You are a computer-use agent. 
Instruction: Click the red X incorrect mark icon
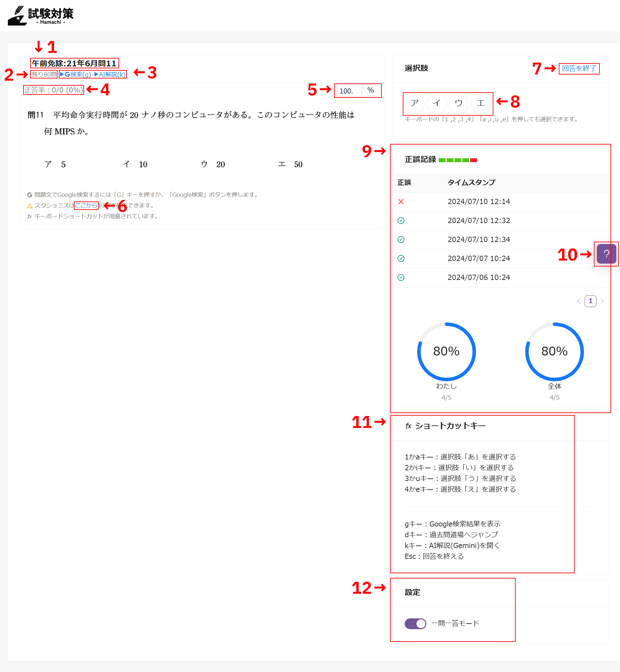400,201
